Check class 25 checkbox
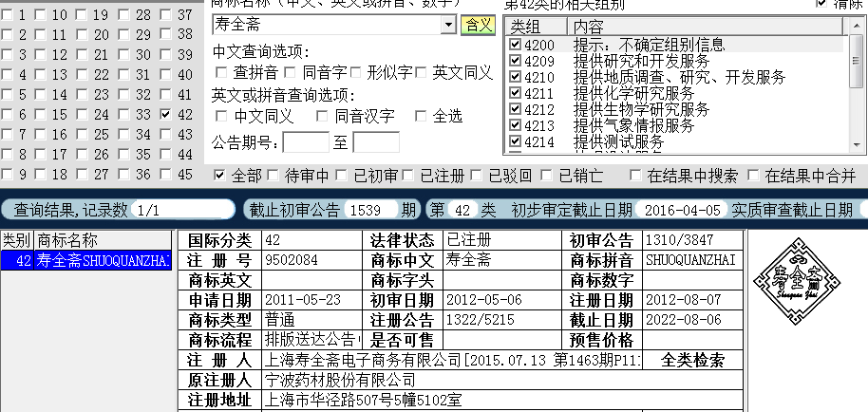 82,135
